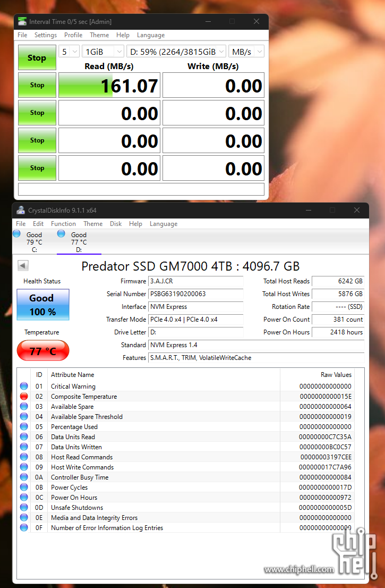Click the previous-disk arrow beside Predator SSD title

pyautogui.click(x=23, y=266)
